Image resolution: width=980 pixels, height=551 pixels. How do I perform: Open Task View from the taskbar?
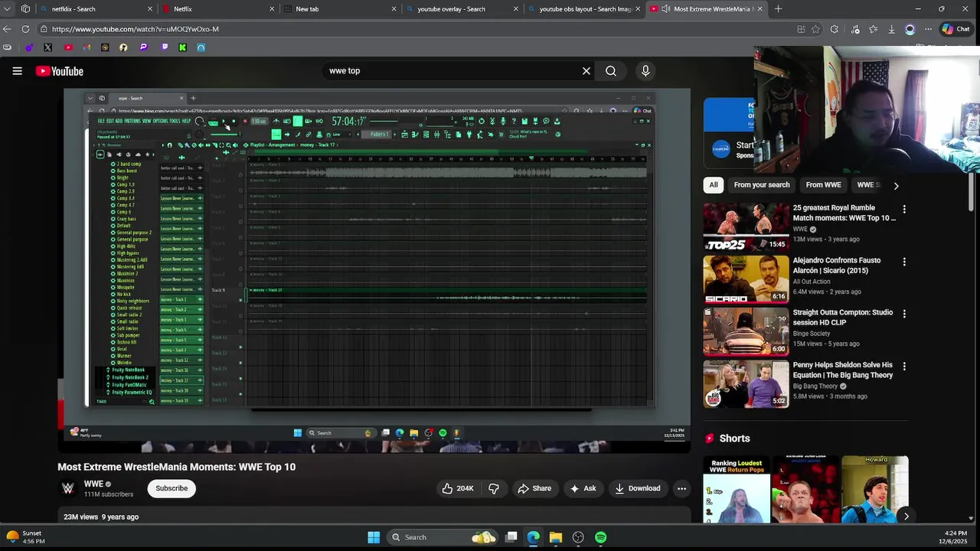[x=511, y=537]
